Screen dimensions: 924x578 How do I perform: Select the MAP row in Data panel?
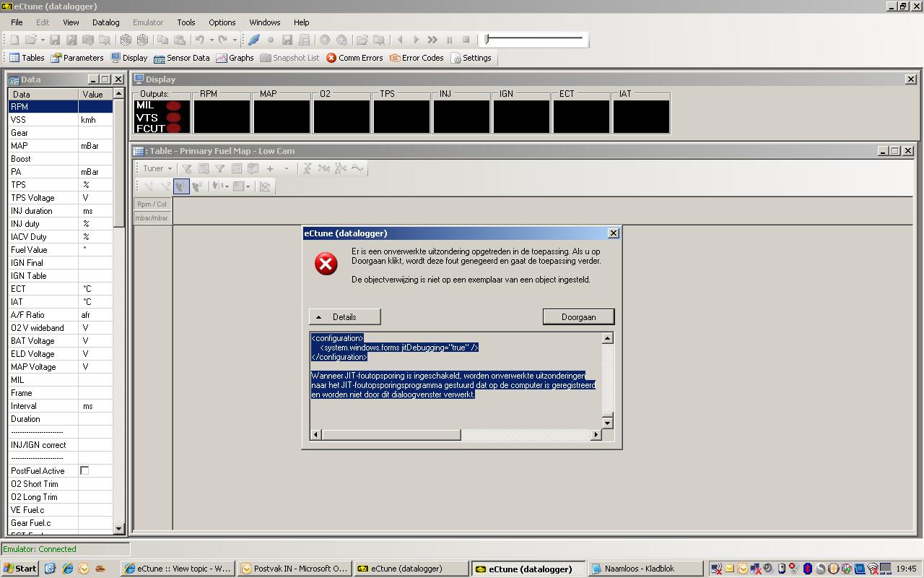tap(61, 146)
